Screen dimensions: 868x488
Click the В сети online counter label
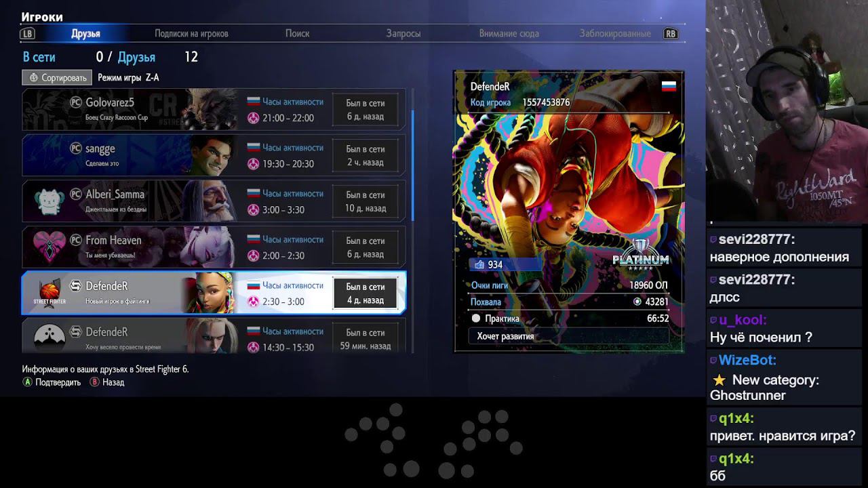39,57
